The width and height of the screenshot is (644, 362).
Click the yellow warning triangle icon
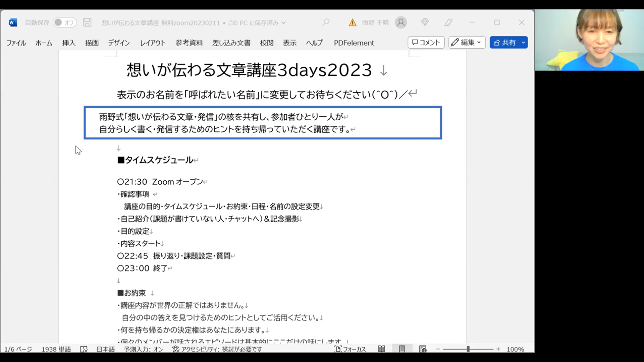pyautogui.click(x=352, y=22)
